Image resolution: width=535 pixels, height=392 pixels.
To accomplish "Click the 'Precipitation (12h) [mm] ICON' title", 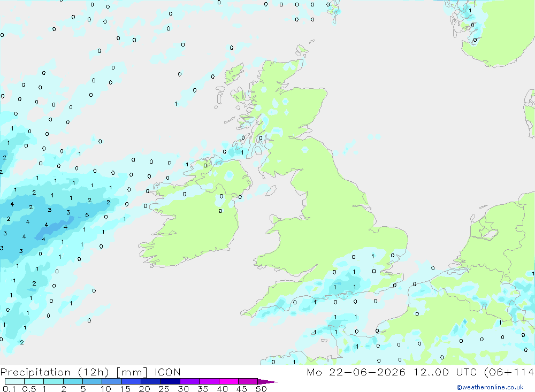I will (90, 372).
